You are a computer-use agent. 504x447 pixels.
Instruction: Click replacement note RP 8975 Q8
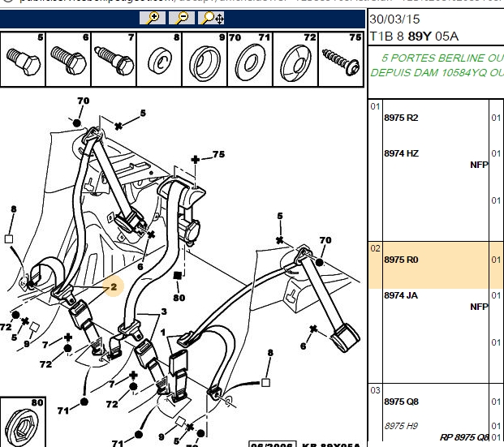[464, 437]
